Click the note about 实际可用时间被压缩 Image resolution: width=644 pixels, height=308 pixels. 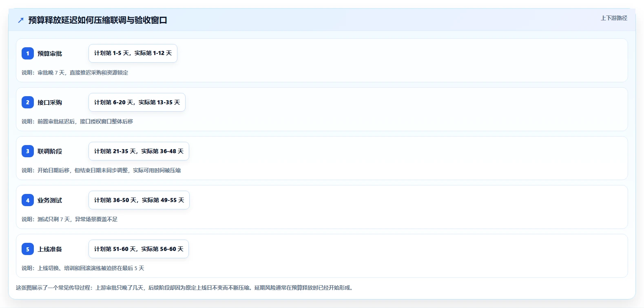tap(101, 170)
